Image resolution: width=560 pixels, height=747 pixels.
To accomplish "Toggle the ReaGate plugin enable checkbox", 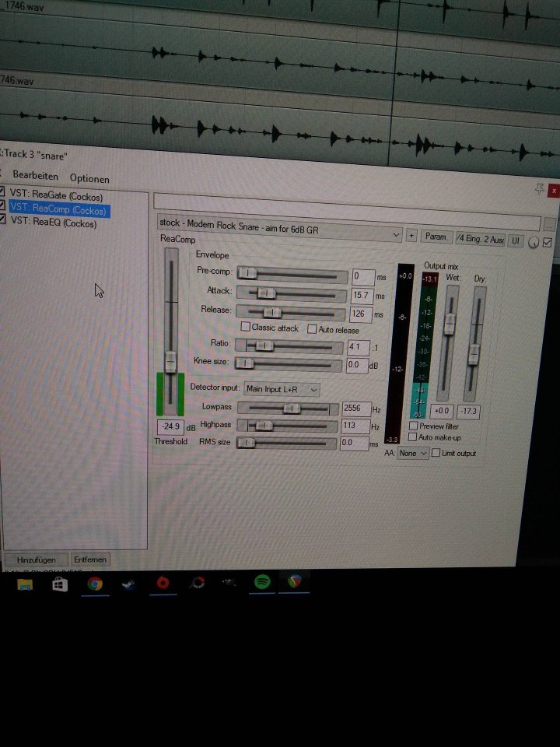I will pos(2,192).
